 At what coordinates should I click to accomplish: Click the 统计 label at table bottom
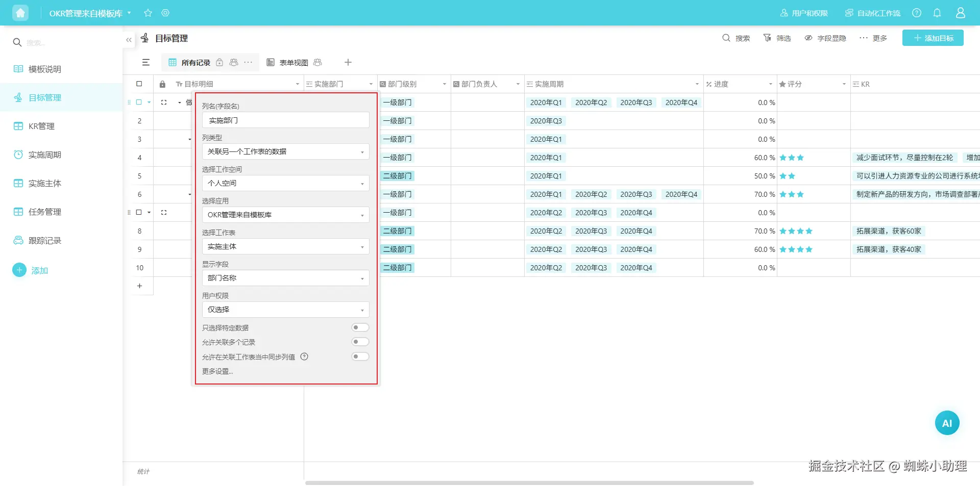(x=143, y=471)
